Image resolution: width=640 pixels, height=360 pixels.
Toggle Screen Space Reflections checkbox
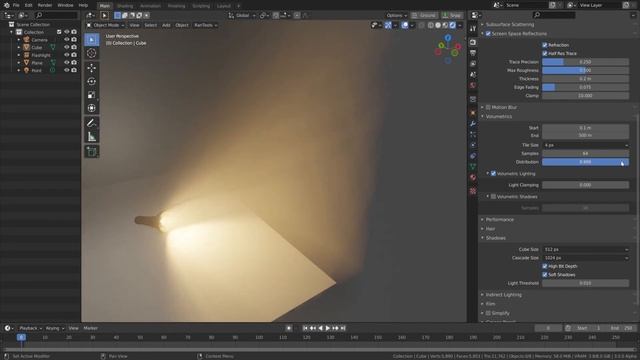pyautogui.click(x=488, y=33)
